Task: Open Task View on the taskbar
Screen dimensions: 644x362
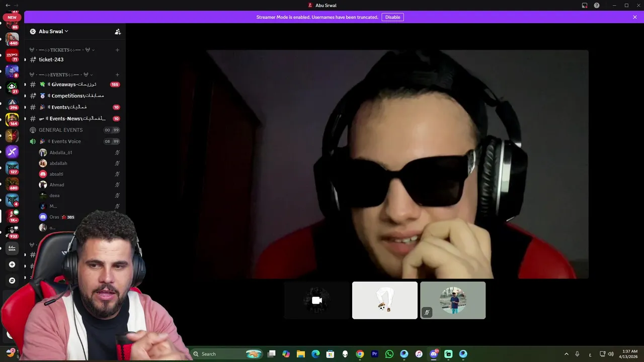Action: tap(272, 354)
